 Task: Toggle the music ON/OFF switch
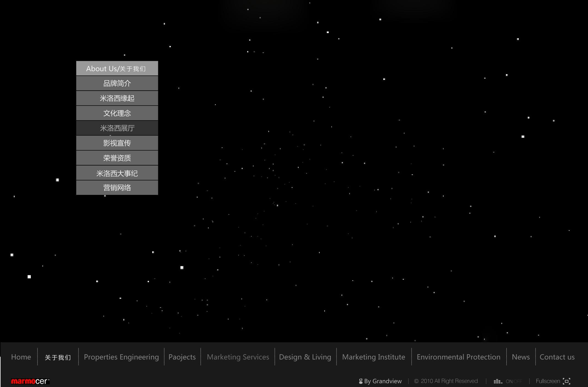pyautogui.click(x=514, y=381)
